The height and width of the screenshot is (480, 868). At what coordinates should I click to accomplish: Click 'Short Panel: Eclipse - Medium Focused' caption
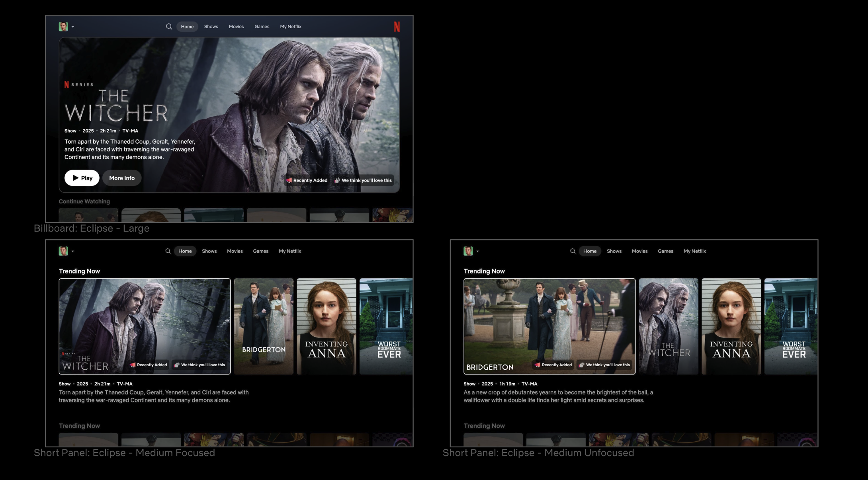(124, 453)
